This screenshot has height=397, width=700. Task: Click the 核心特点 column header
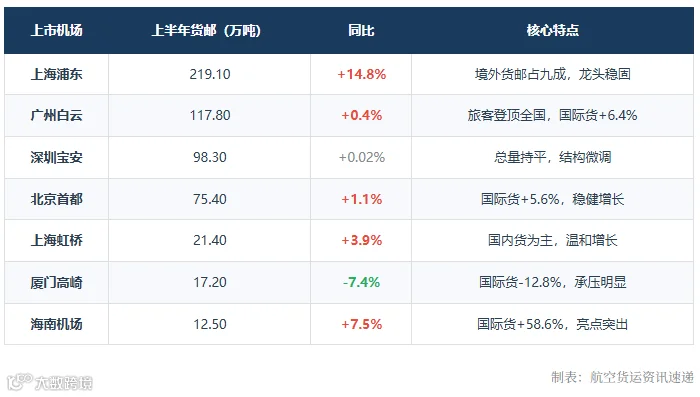[x=553, y=30]
